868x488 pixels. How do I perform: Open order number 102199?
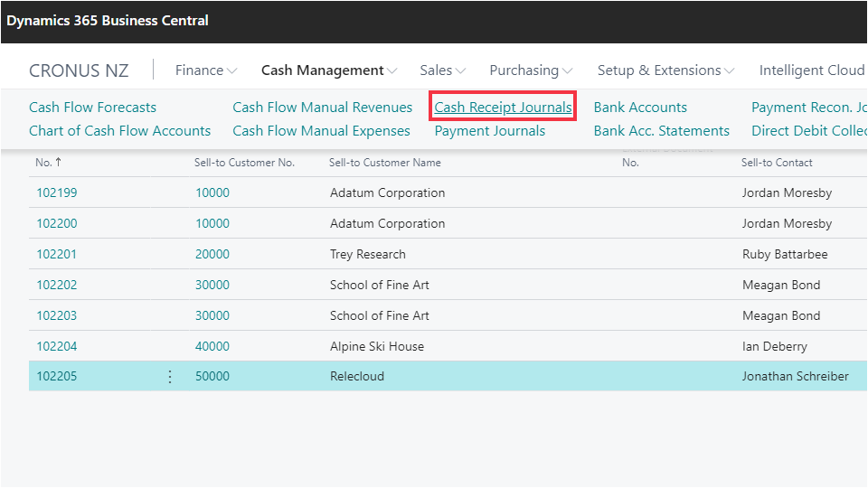point(56,192)
